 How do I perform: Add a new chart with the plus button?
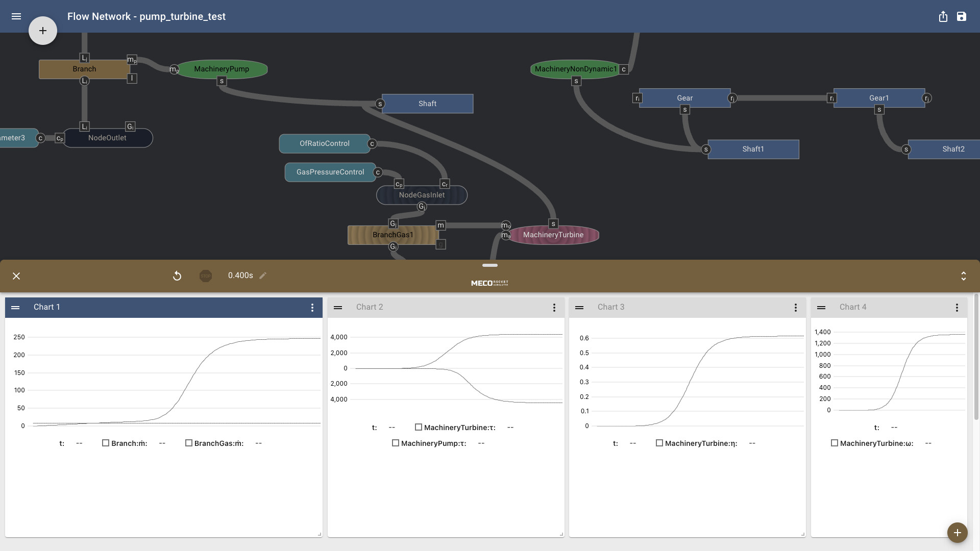click(958, 532)
